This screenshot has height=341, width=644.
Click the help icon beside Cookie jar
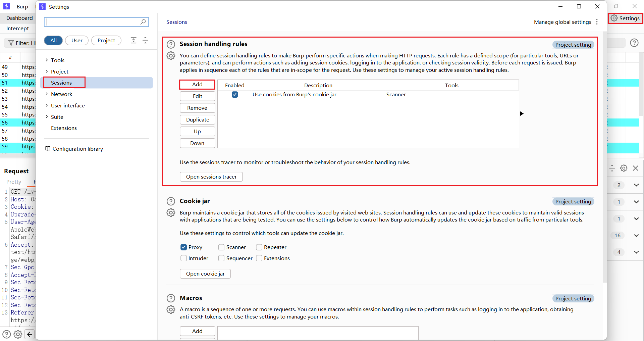[x=171, y=201]
